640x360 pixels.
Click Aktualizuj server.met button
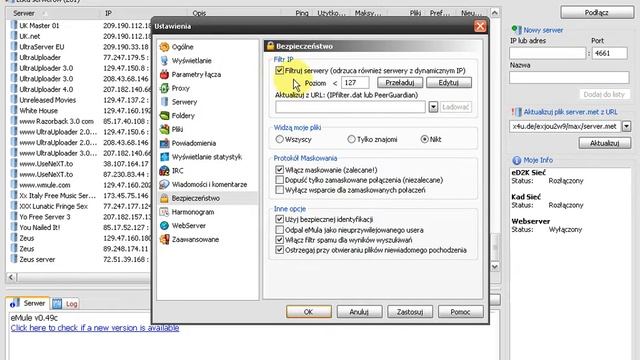click(x=604, y=143)
